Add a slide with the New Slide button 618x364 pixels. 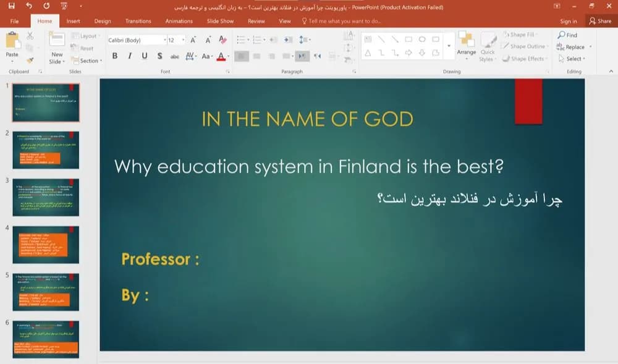tap(57, 49)
